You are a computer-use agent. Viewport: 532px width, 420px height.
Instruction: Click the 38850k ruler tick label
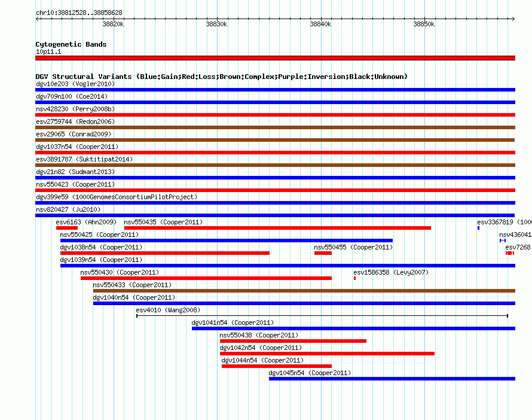[424, 24]
